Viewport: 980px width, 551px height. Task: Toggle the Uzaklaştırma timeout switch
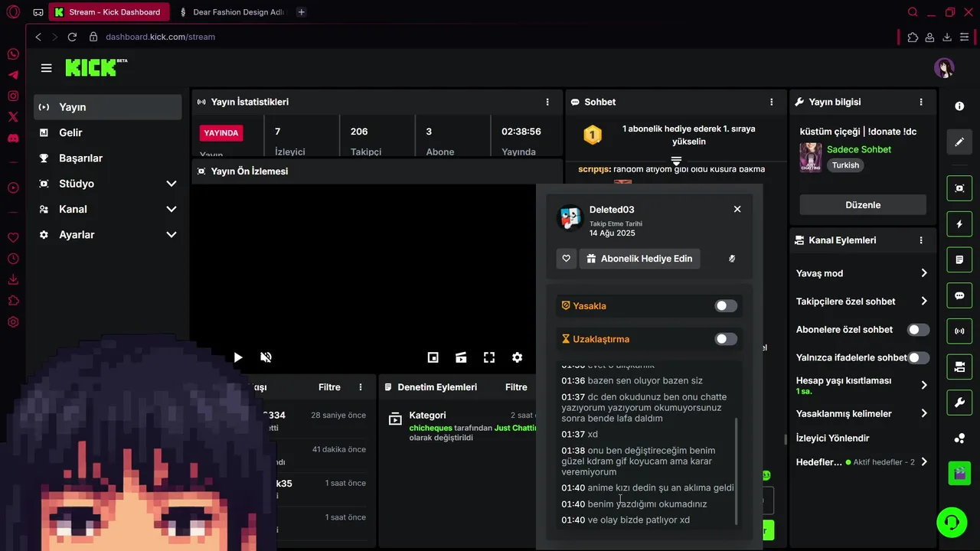(x=726, y=339)
